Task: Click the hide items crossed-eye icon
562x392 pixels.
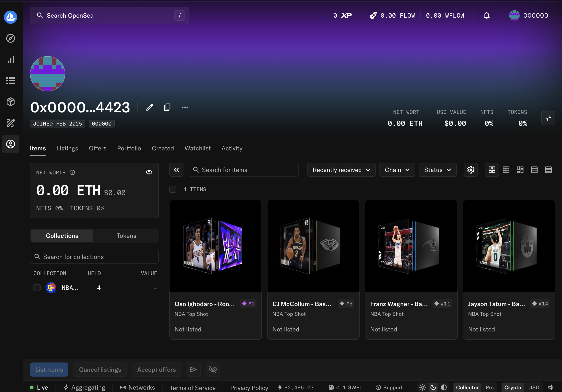Action: (x=213, y=370)
